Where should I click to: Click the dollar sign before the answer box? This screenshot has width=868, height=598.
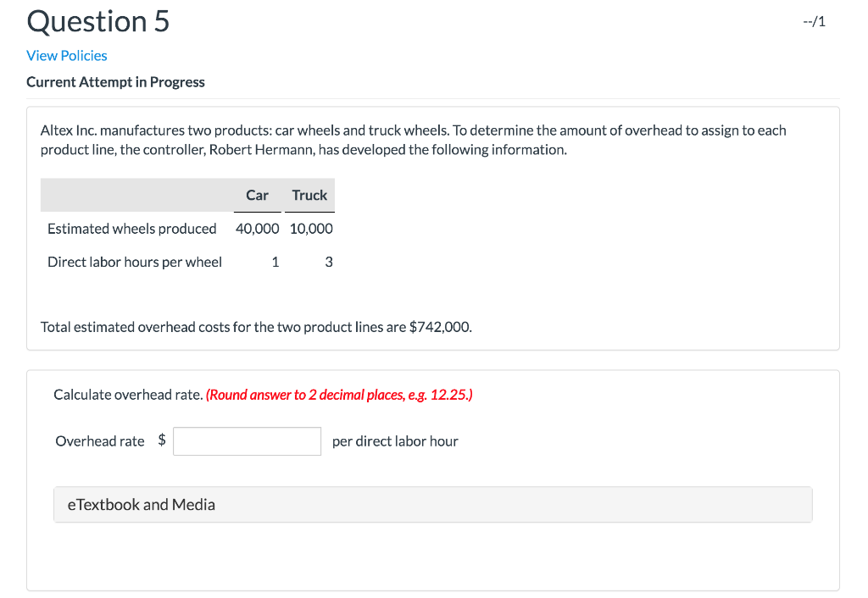click(x=161, y=440)
